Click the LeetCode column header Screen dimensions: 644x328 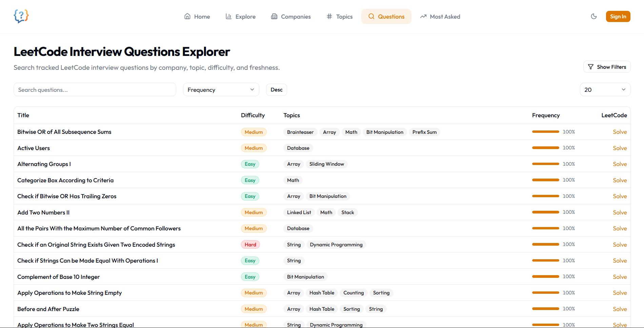614,115
